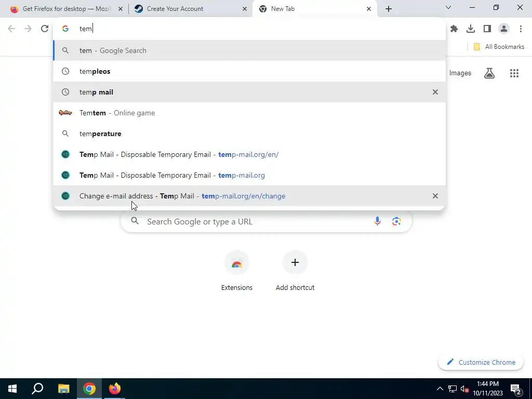The height and width of the screenshot is (399, 532).
Task: Open Windows taskbar search
Action: (37, 389)
